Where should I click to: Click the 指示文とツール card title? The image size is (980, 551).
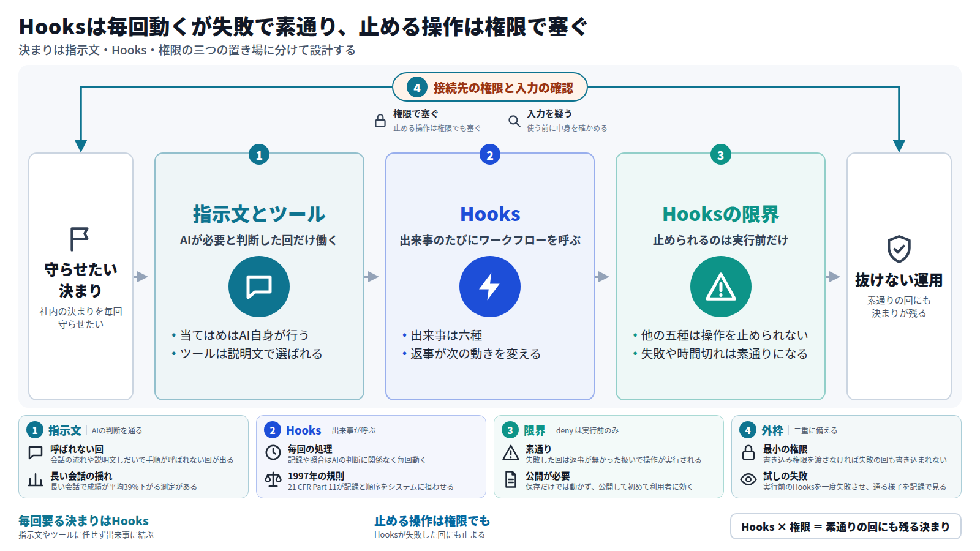259,214
